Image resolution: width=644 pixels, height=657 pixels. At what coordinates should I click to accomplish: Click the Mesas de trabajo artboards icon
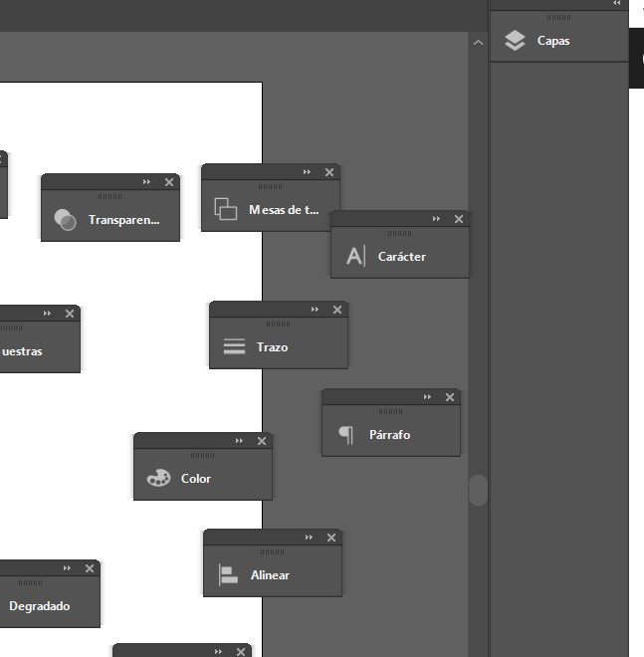pyautogui.click(x=226, y=210)
